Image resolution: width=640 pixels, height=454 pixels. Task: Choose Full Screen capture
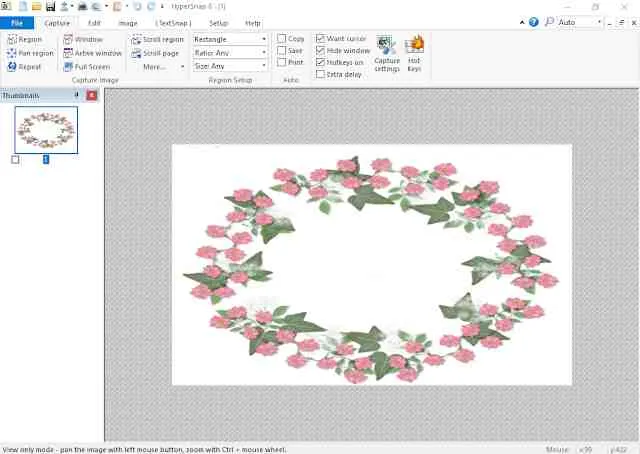[x=69, y=67]
